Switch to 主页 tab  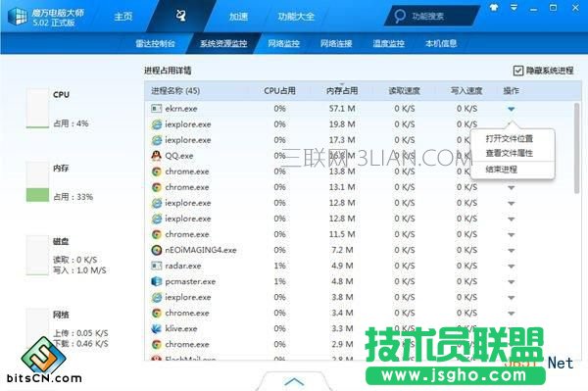[123, 17]
